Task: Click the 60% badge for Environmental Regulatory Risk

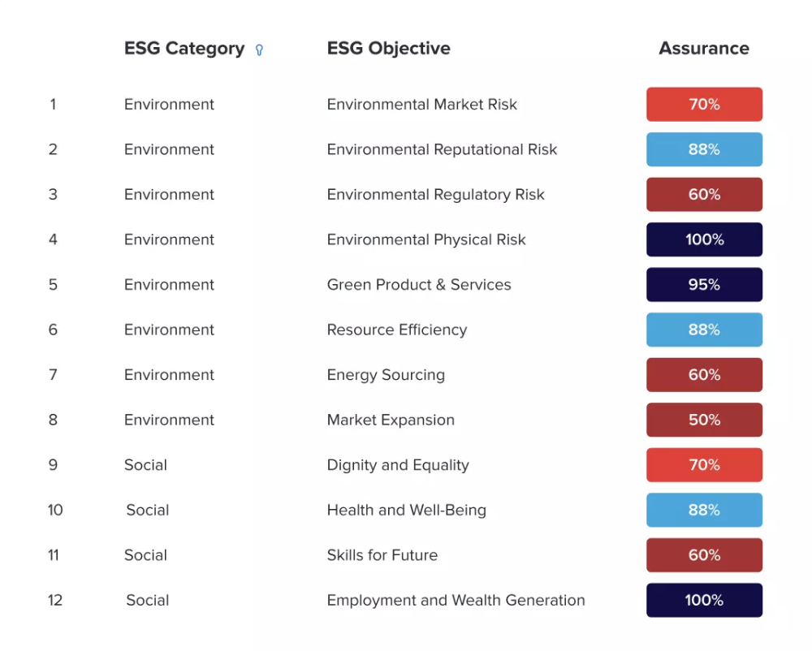Action: [x=703, y=194]
